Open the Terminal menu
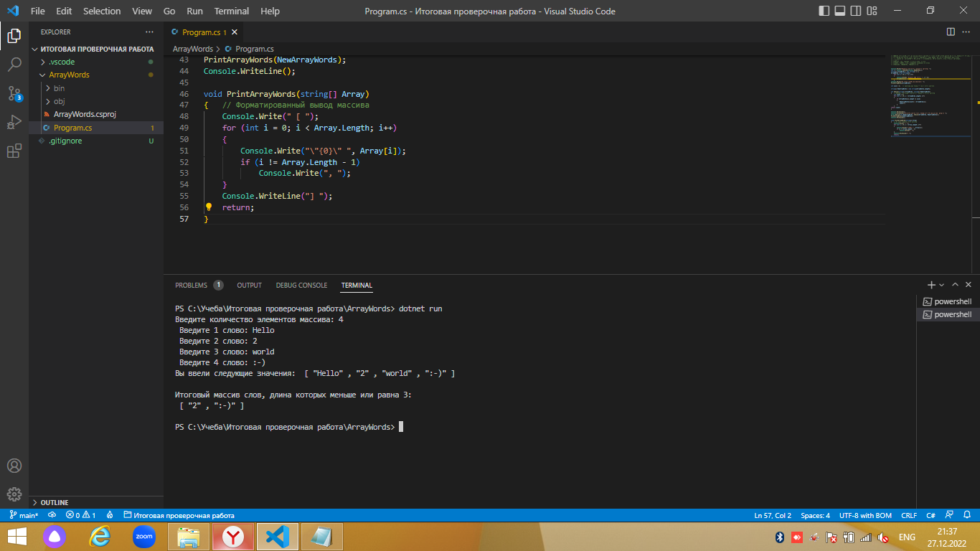 pos(232,11)
